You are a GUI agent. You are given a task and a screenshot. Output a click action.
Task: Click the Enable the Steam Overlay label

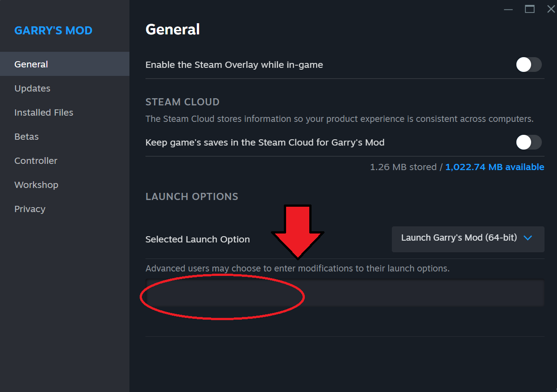[x=234, y=65]
